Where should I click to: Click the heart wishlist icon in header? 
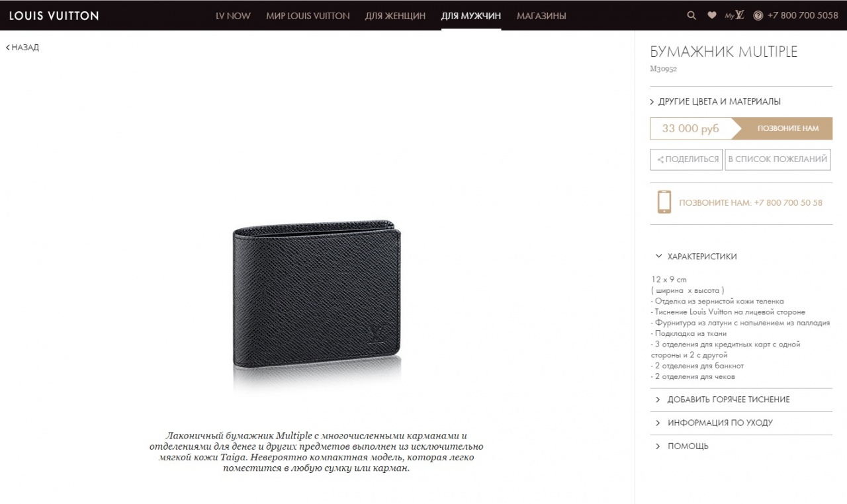(x=712, y=15)
